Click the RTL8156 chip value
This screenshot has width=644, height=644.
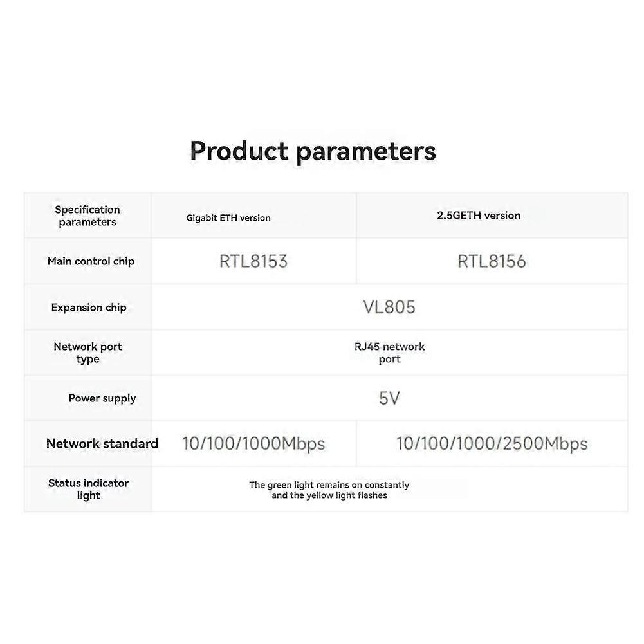click(x=492, y=261)
